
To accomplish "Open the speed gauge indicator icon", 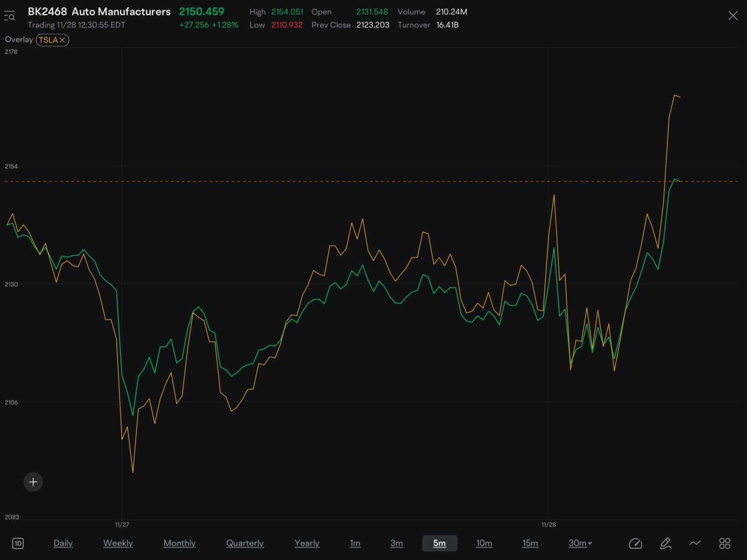I will tap(635, 543).
